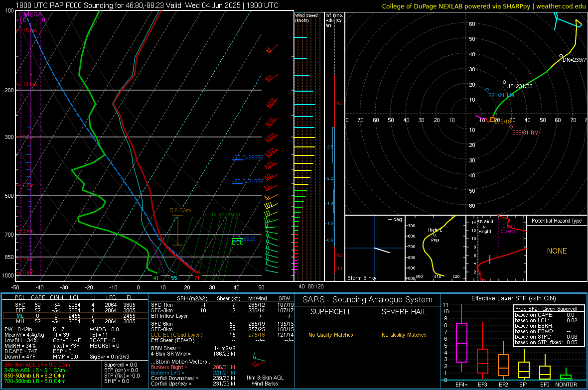Click the 'Storm Slinky' panel label
This screenshot has width=588, height=390.
point(361,278)
